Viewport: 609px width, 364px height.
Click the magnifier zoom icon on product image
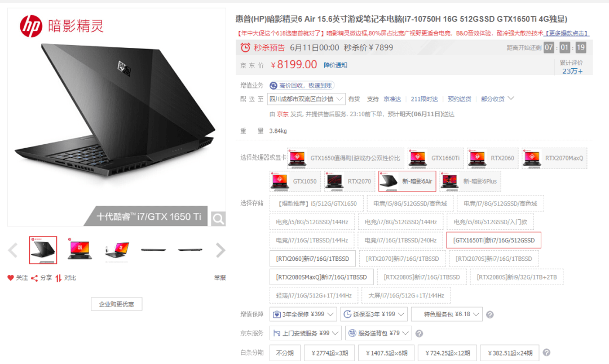click(218, 219)
